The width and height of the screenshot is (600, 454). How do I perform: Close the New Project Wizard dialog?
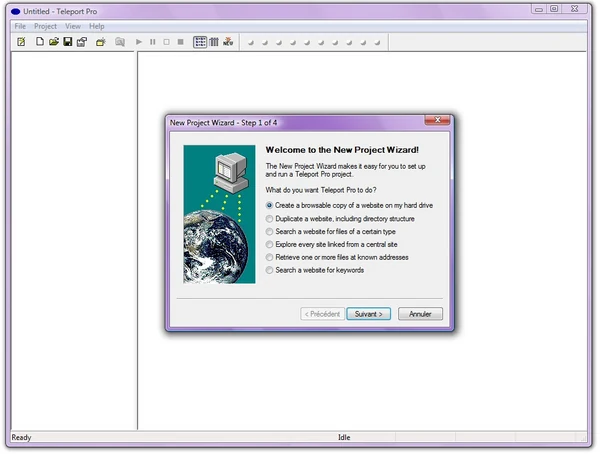[437, 120]
